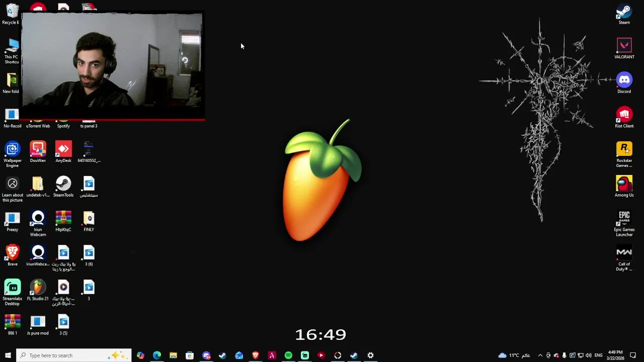The height and width of the screenshot is (362, 644).
Task: Select the Recycle Bin desktop icon
Action: [x=11, y=14]
